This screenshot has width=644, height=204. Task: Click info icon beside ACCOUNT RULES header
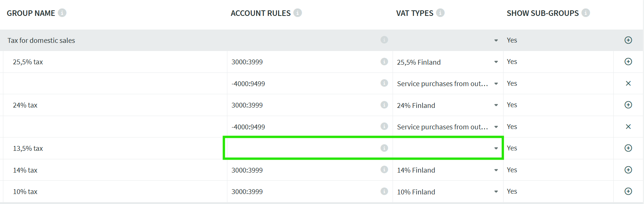point(298,13)
